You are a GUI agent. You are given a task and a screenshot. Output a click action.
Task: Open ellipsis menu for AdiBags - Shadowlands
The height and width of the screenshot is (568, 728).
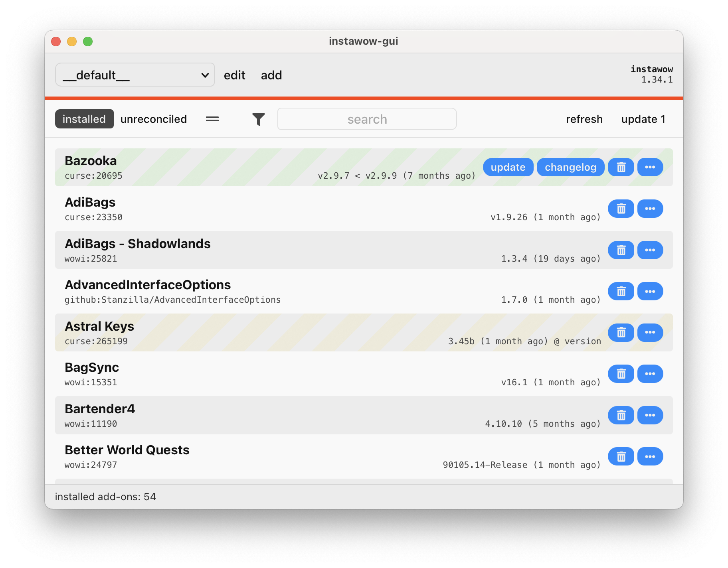pos(650,250)
